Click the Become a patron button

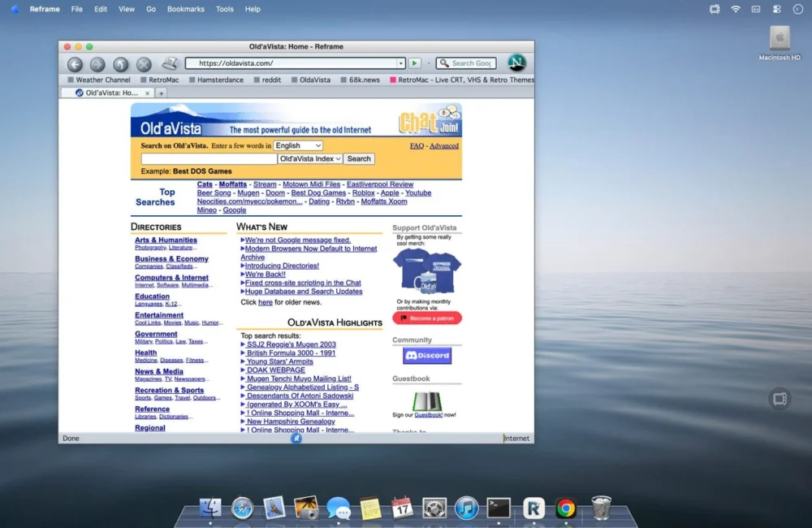pyautogui.click(x=427, y=318)
